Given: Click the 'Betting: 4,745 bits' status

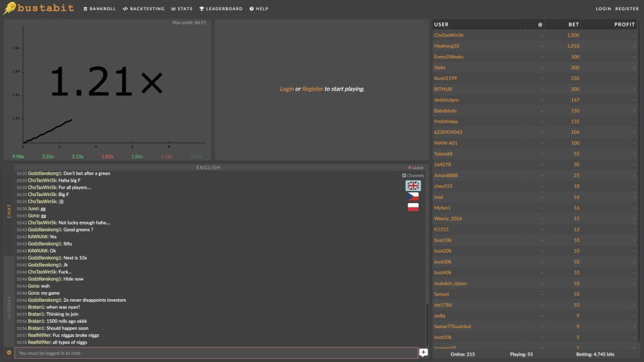Looking at the screenshot, I should click(595, 354).
